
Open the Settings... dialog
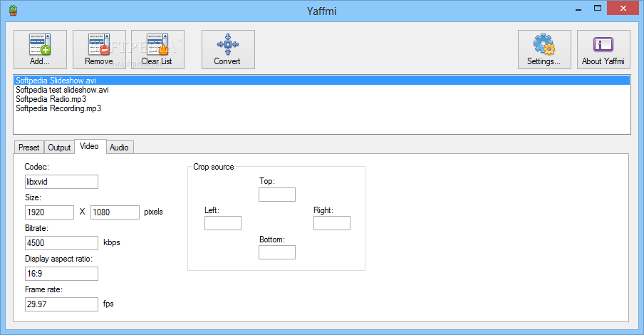point(544,49)
